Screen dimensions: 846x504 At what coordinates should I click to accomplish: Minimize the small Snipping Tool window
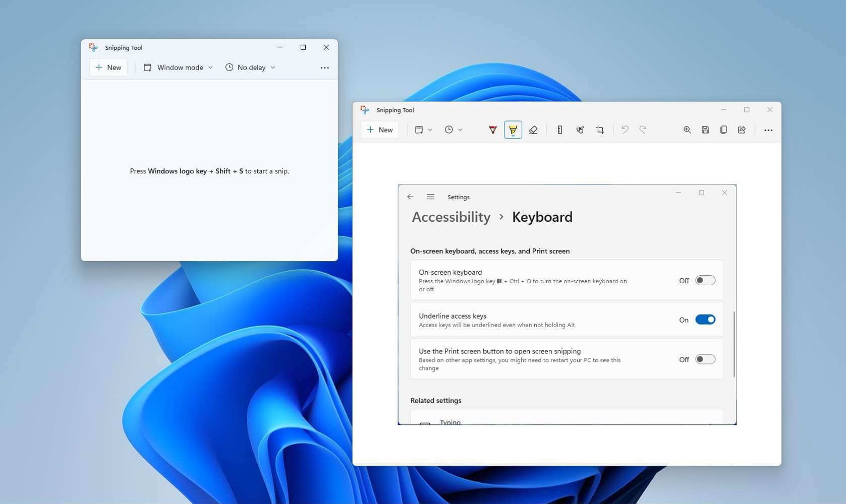(280, 47)
